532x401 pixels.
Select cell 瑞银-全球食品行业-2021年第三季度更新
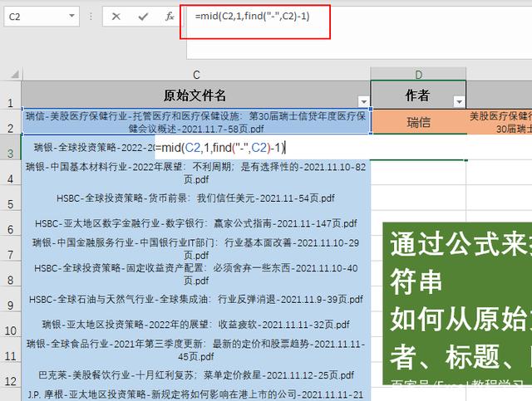pyautogui.click(x=196, y=350)
